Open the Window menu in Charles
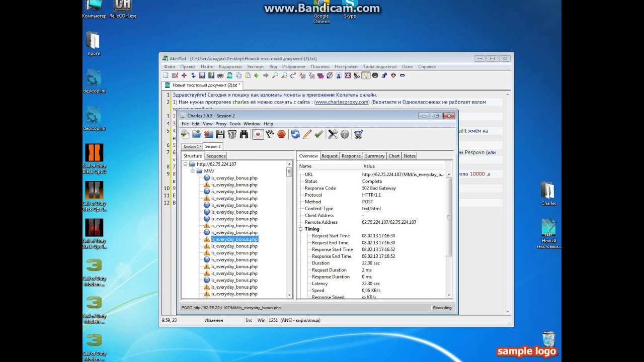The width and height of the screenshot is (644, 362). [252, 124]
